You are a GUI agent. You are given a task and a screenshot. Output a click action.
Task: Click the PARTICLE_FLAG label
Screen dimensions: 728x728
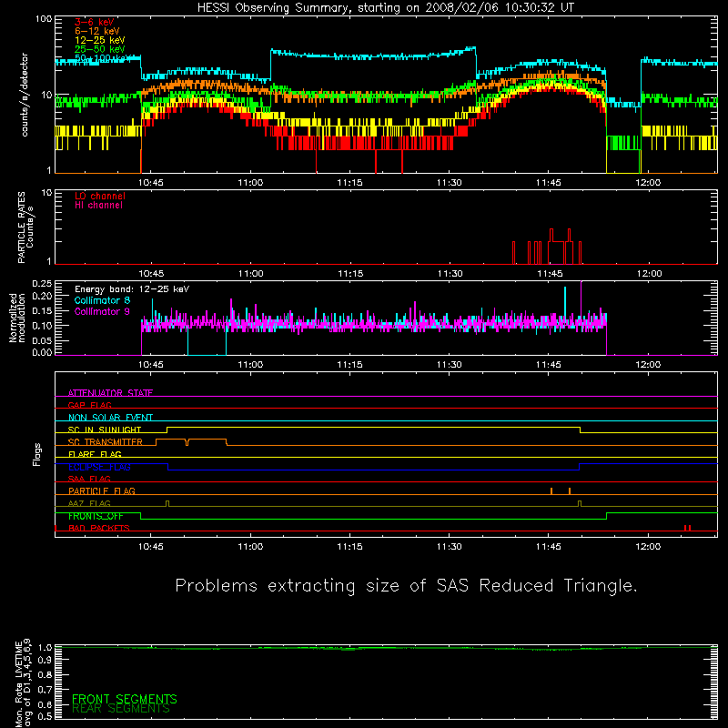(x=102, y=490)
